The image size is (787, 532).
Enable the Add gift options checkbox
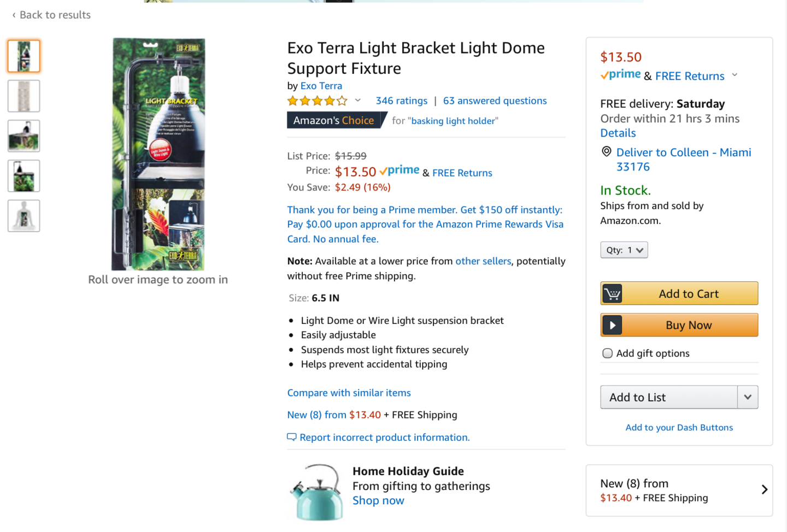(607, 353)
